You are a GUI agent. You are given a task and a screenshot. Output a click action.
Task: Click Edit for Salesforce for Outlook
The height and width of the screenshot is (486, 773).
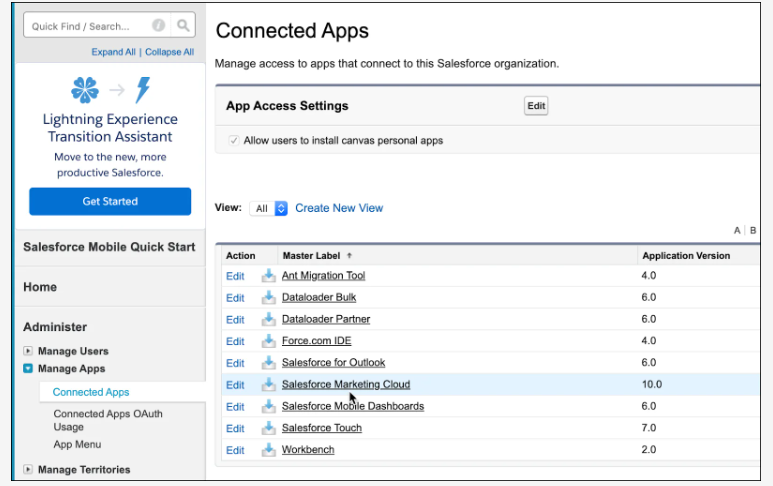[235, 363]
